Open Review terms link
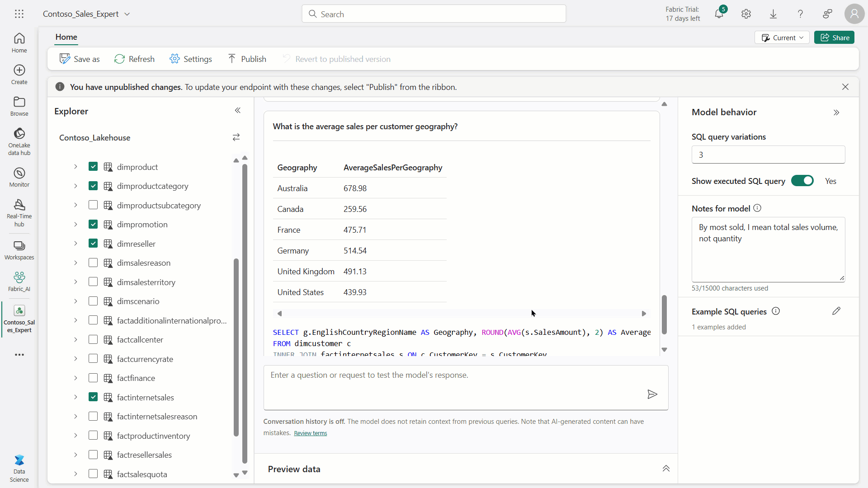This screenshot has height=488, width=868. click(310, 433)
